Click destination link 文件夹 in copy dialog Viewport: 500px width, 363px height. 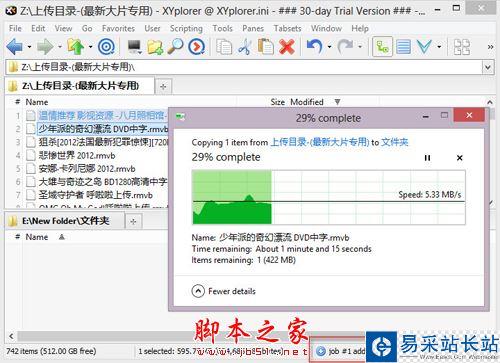[x=395, y=142]
